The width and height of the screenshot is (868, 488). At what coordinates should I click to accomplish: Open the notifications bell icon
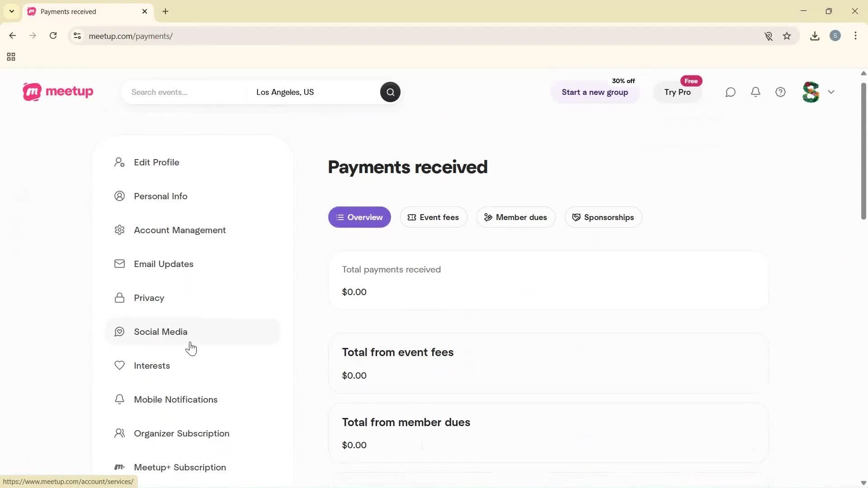[755, 92]
